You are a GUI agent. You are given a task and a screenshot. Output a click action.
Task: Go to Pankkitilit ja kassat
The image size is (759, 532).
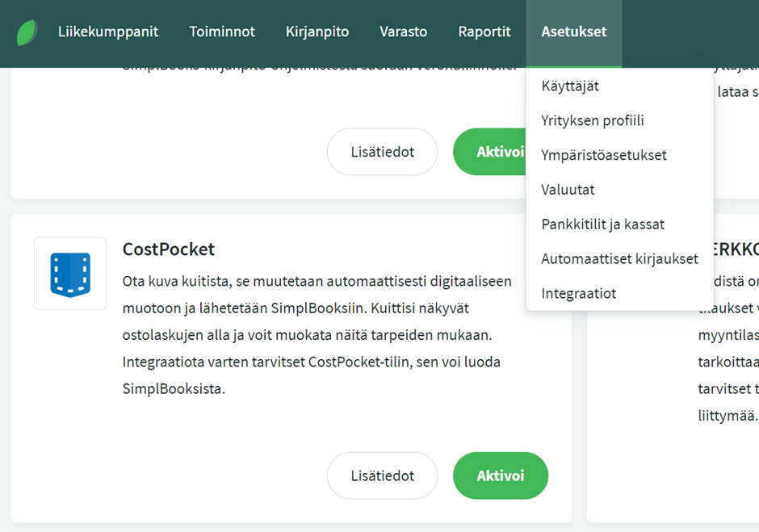coord(619,224)
